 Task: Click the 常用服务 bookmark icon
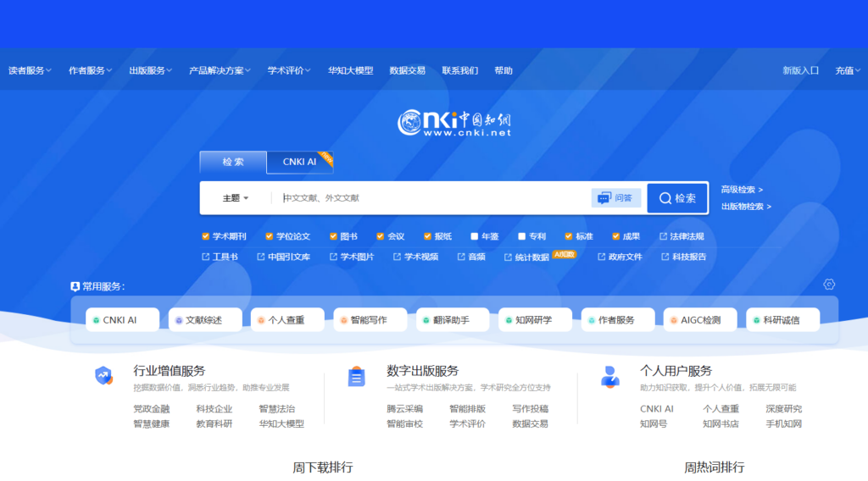[x=75, y=286]
